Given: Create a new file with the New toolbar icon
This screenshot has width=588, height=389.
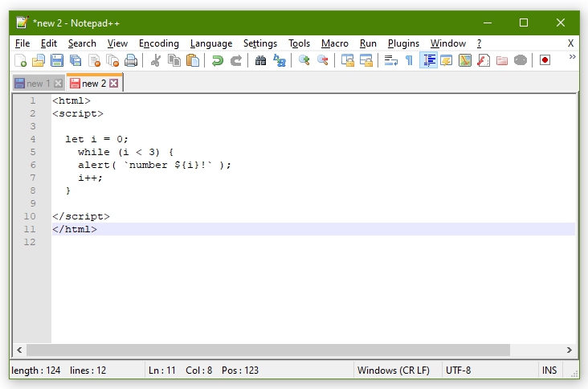Looking at the screenshot, I should [x=20, y=60].
